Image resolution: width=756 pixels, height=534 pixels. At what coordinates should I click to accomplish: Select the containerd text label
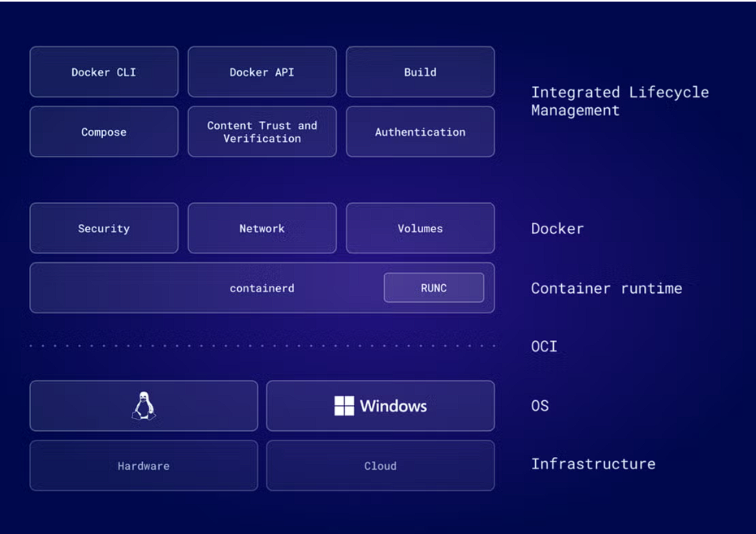pyautogui.click(x=261, y=288)
